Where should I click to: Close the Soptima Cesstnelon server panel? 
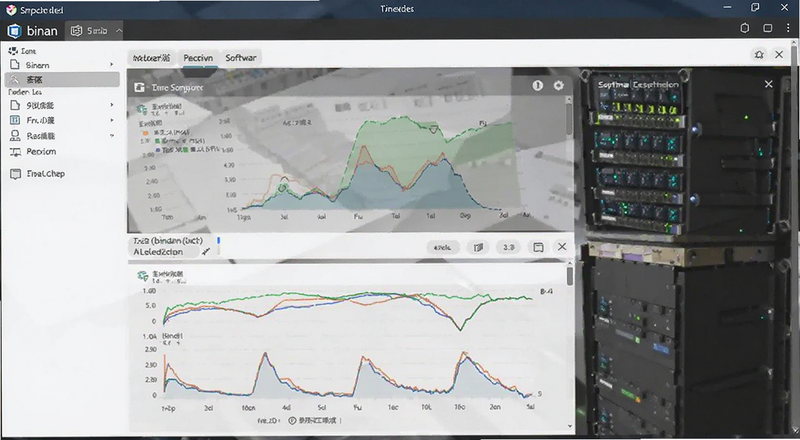(x=768, y=84)
